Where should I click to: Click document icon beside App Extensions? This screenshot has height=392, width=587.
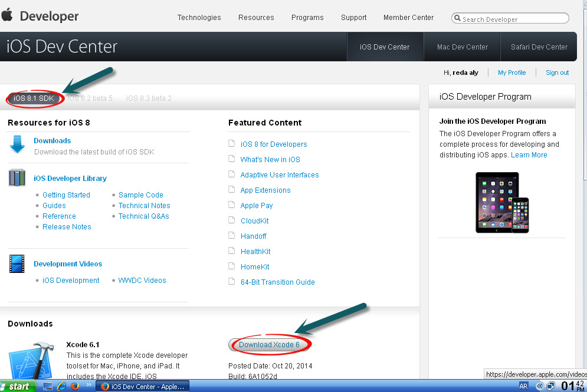(x=232, y=190)
